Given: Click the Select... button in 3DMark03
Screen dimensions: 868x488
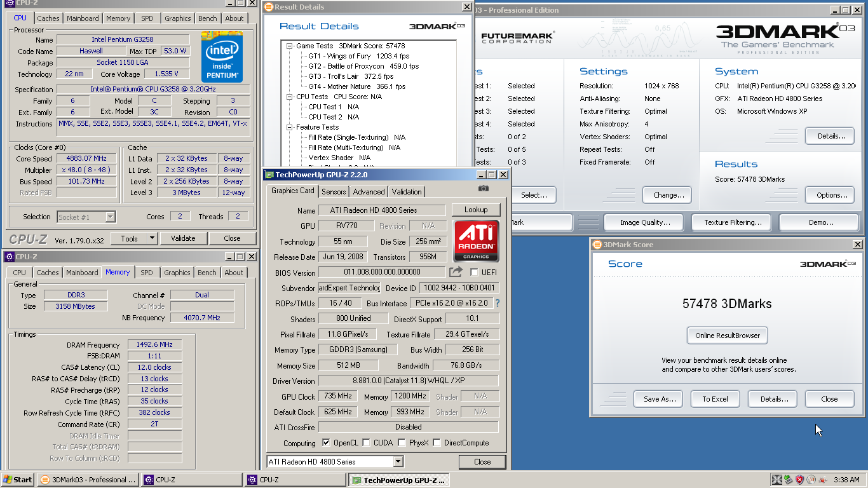Looking at the screenshot, I should coord(534,195).
